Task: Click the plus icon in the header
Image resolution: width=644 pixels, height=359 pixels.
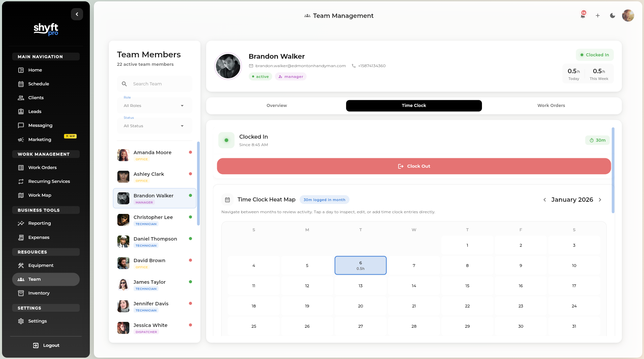Action: pos(597,16)
